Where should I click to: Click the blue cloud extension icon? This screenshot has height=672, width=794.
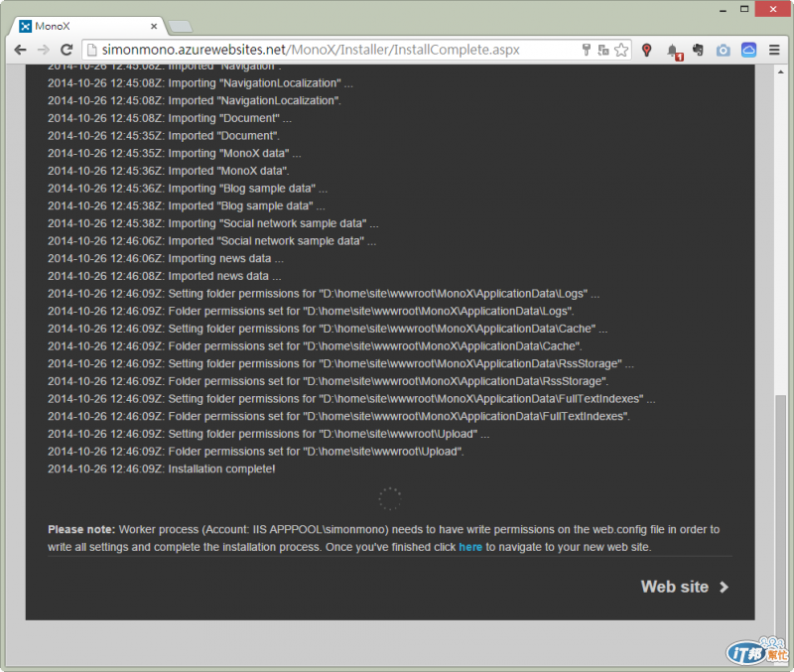[x=749, y=50]
